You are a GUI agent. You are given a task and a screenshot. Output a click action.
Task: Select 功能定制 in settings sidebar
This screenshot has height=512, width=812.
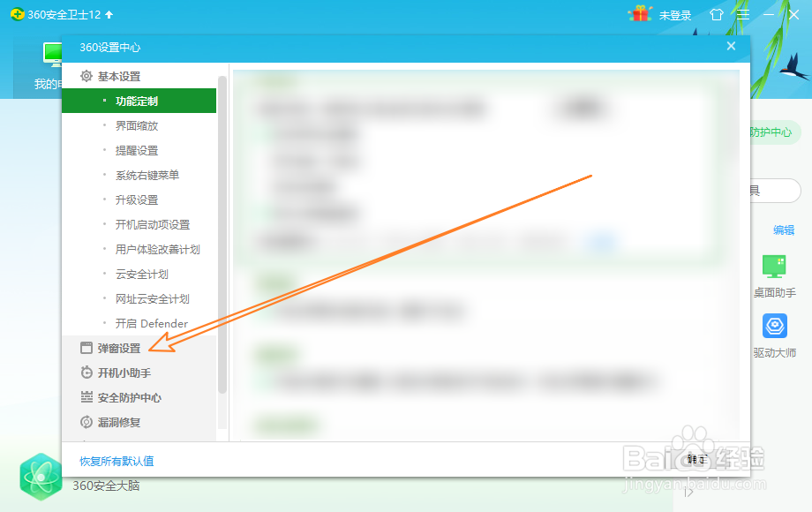point(139,101)
